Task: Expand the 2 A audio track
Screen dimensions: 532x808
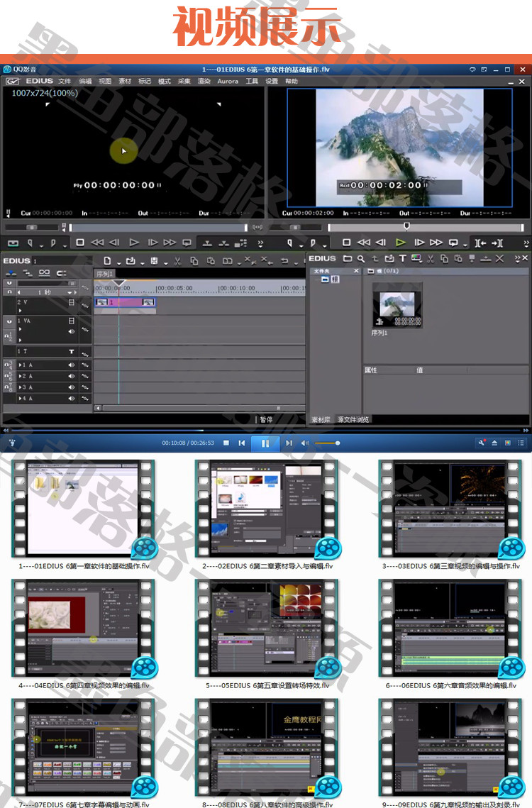Action: [x=20, y=376]
